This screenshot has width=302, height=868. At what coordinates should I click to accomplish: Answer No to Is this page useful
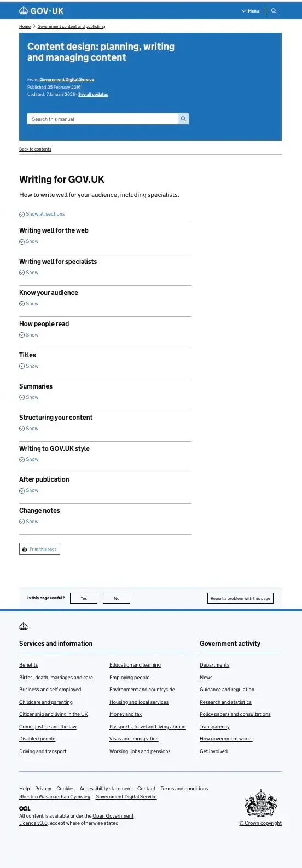(x=117, y=598)
